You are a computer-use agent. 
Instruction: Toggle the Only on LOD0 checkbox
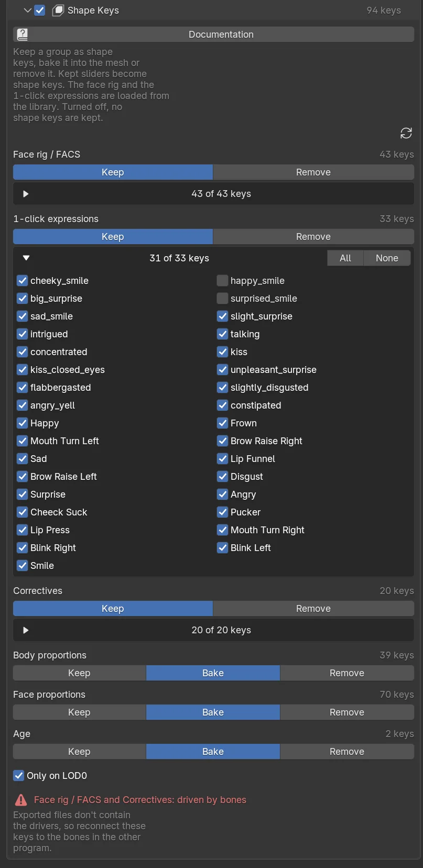(x=18, y=776)
